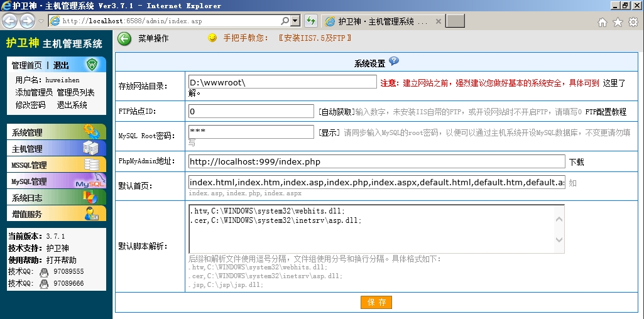Open the MySQL管理 sidebar section
The image size is (644, 319).
(x=57, y=181)
